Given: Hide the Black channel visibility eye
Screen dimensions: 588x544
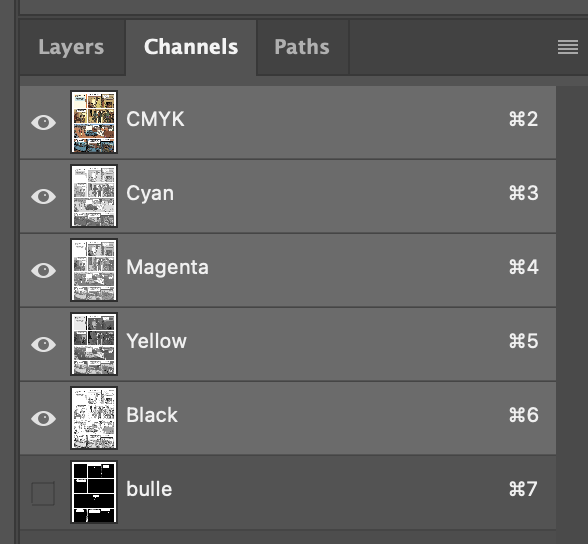Looking at the screenshot, I should [44, 418].
